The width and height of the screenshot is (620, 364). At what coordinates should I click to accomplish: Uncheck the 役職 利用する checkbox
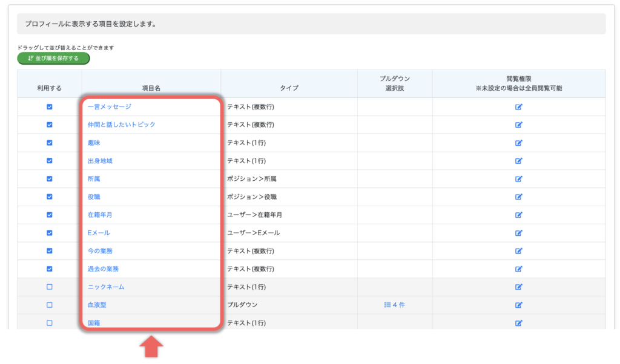[x=50, y=197]
